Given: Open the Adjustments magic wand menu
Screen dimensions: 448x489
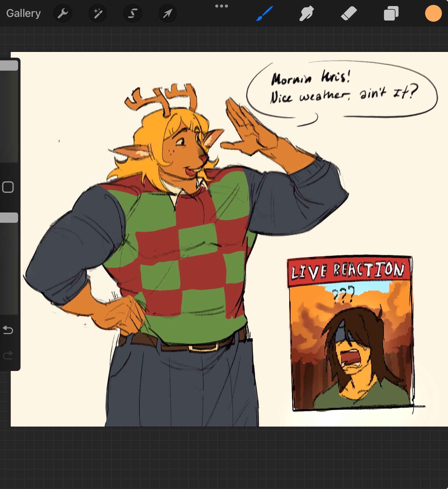Looking at the screenshot, I should pyautogui.click(x=98, y=13).
